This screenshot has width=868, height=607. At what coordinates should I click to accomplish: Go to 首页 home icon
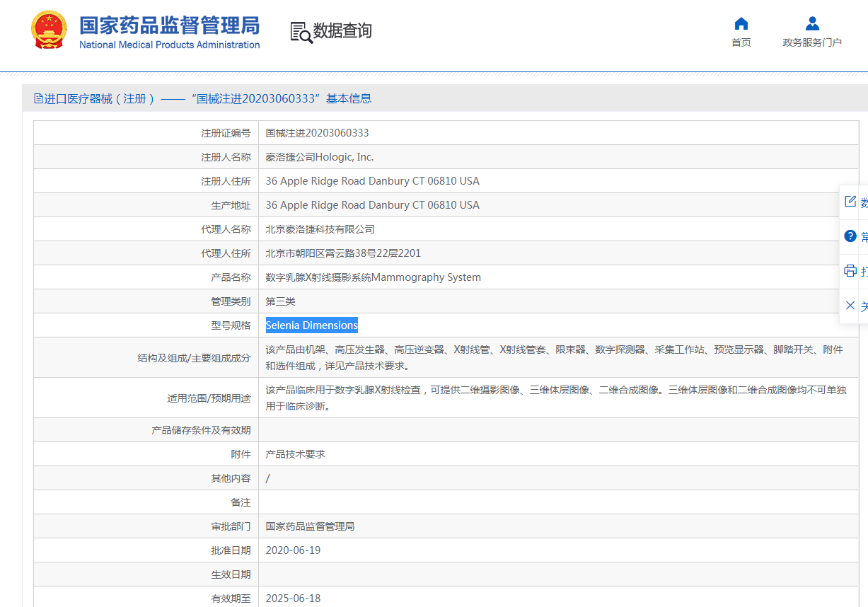(741, 23)
